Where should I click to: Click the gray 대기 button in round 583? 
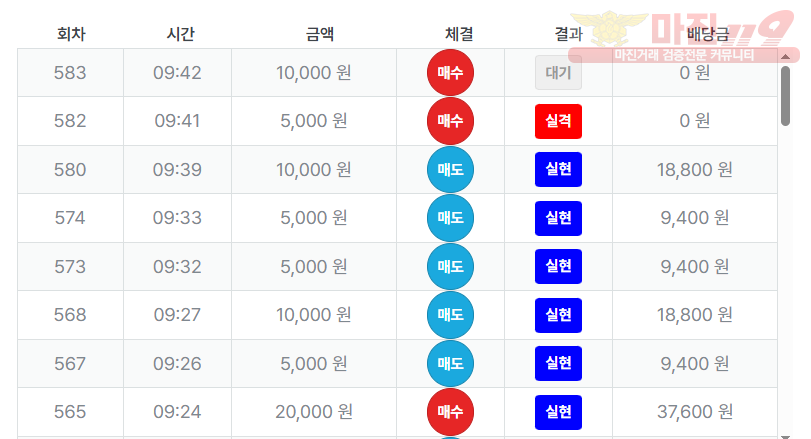tap(558, 73)
